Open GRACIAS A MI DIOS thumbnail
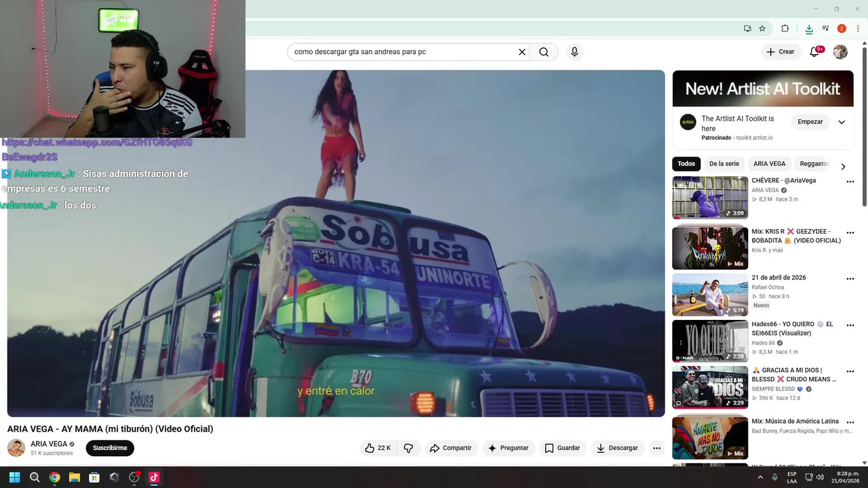 (x=710, y=388)
